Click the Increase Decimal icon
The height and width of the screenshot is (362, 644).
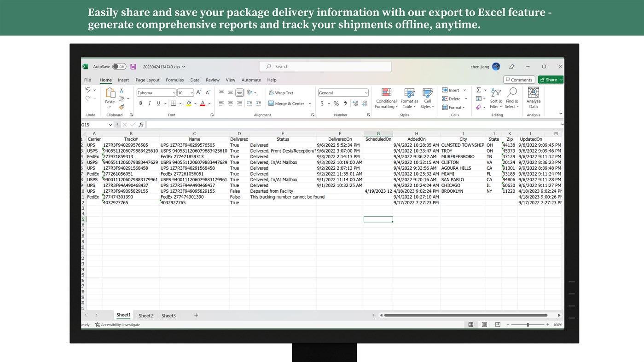pyautogui.click(x=354, y=103)
